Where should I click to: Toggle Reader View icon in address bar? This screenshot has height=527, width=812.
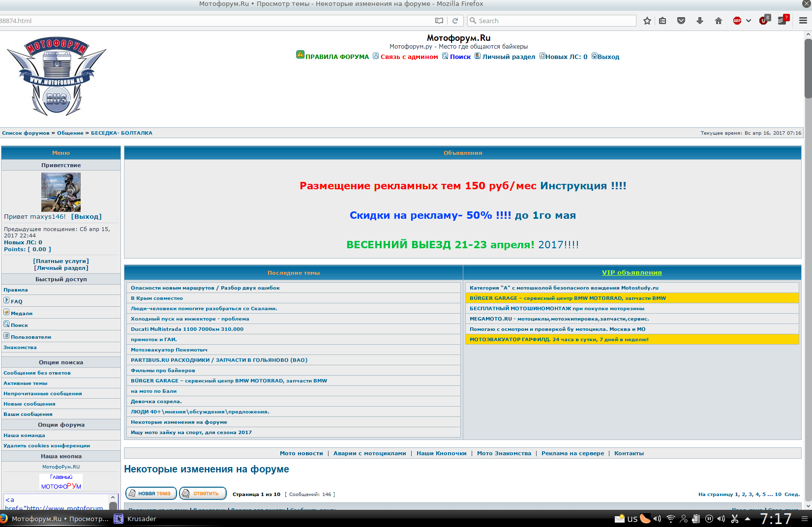click(x=439, y=21)
